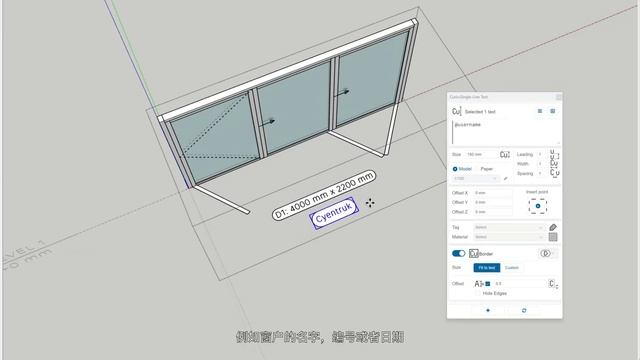The width and height of the screenshot is (640, 360).
Task: Open the scale dropdown under Model
Action: (476, 178)
